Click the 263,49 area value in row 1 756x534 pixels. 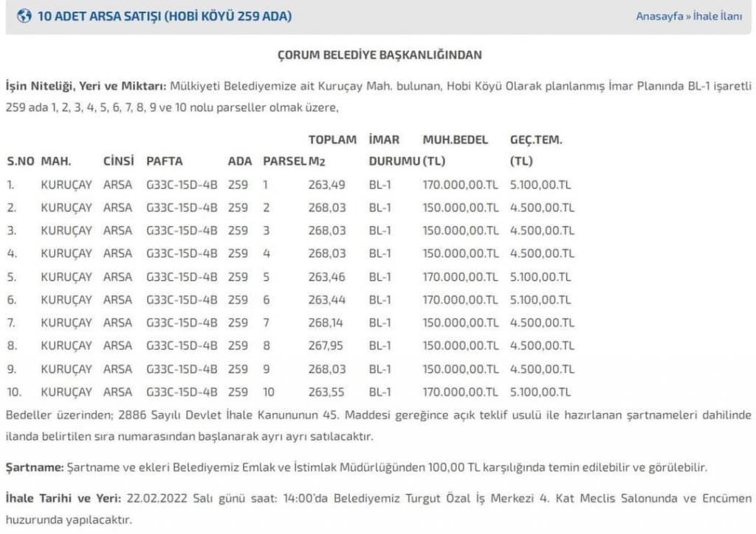(327, 184)
